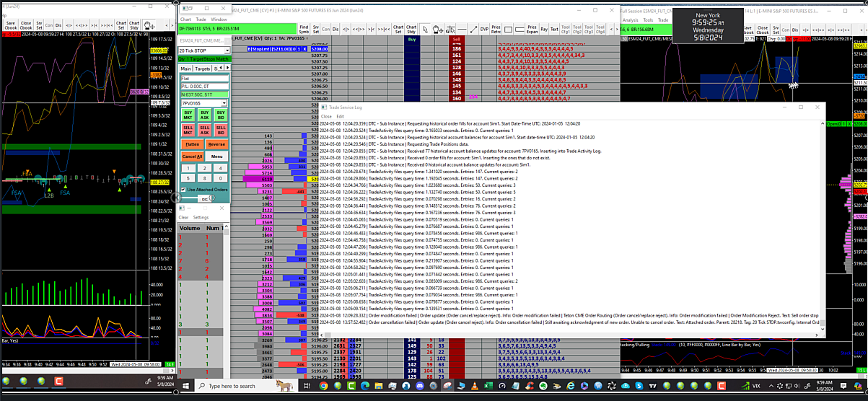The width and height of the screenshot is (868, 401).
Task: Set quantity to 8 button
Action: coord(205,178)
